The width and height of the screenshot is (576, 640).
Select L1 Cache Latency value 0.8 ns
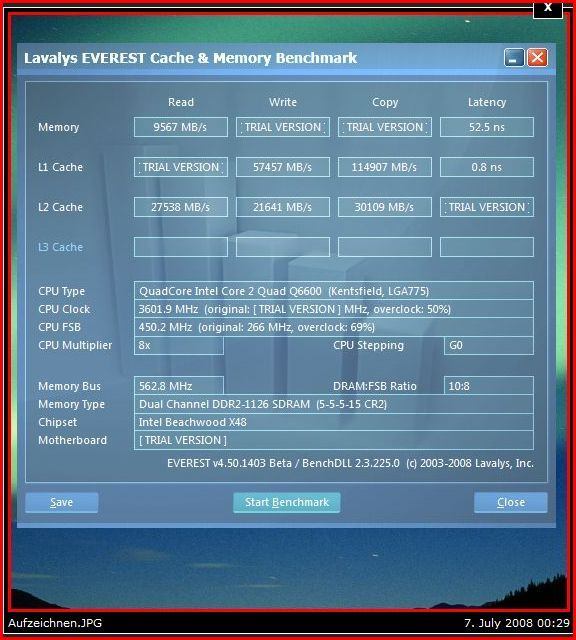click(x=487, y=167)
